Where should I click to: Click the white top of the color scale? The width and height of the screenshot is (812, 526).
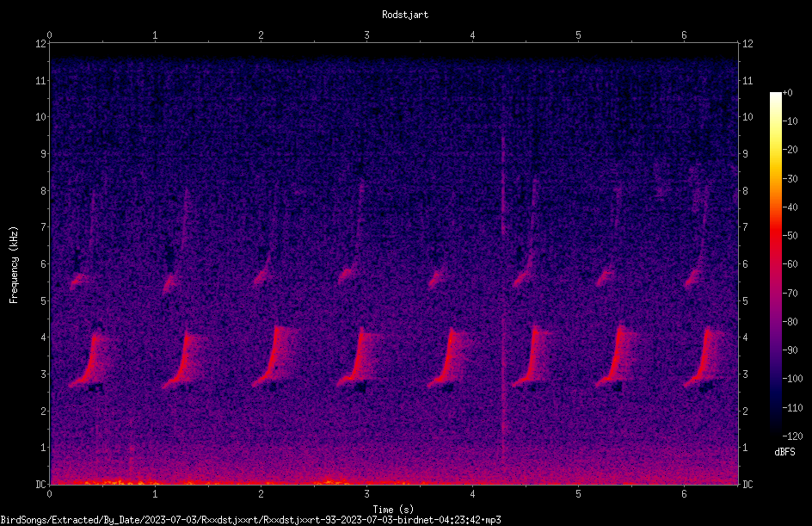pos(775,97)
